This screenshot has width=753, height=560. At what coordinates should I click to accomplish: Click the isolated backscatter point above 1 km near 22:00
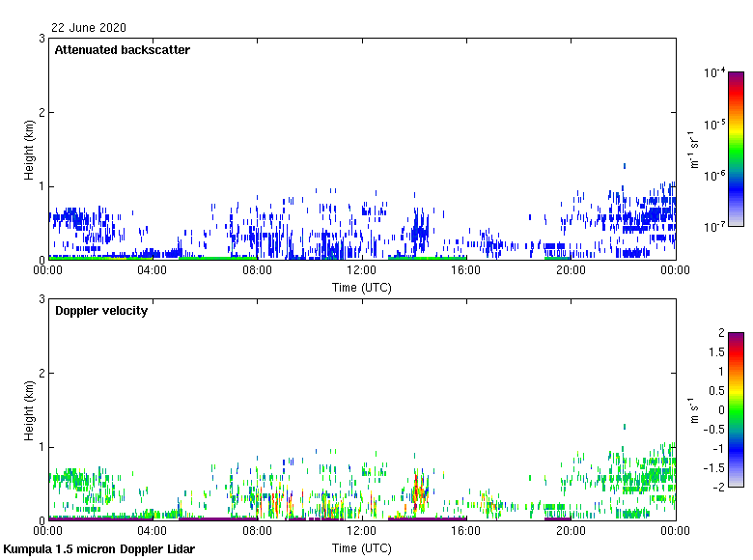(625, 166)
